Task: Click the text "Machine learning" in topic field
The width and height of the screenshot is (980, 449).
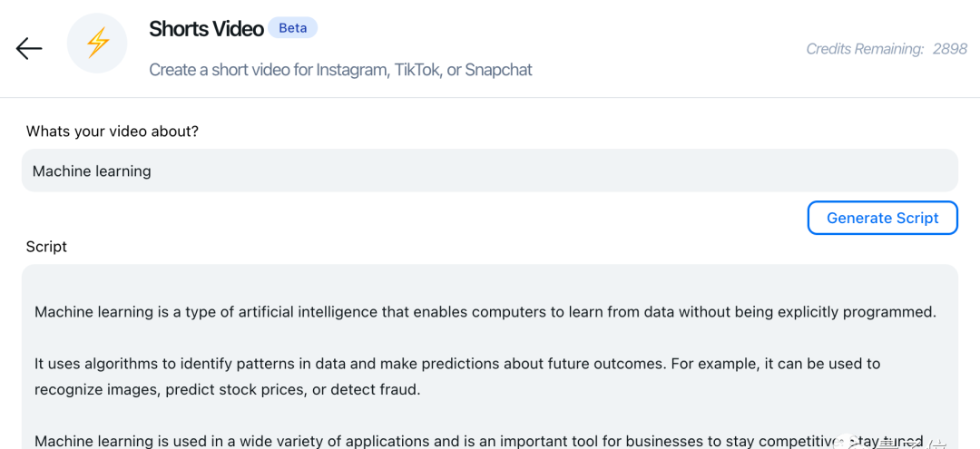Action: click(x=92, y=171)
